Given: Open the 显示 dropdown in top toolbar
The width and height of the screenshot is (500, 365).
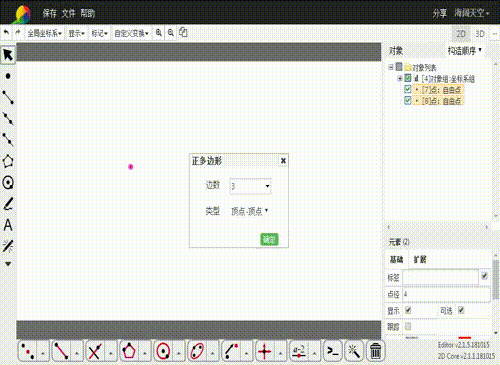Looking at the screenshot, I should click(x=76, y=33).
